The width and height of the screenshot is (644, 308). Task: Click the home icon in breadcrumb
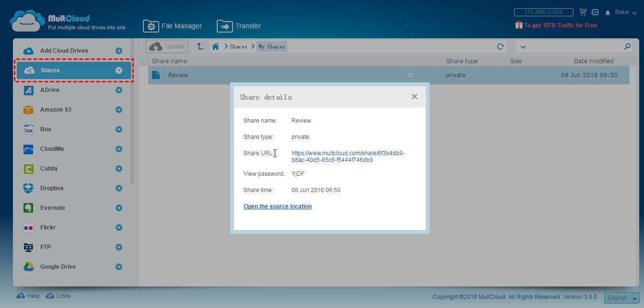215,46
